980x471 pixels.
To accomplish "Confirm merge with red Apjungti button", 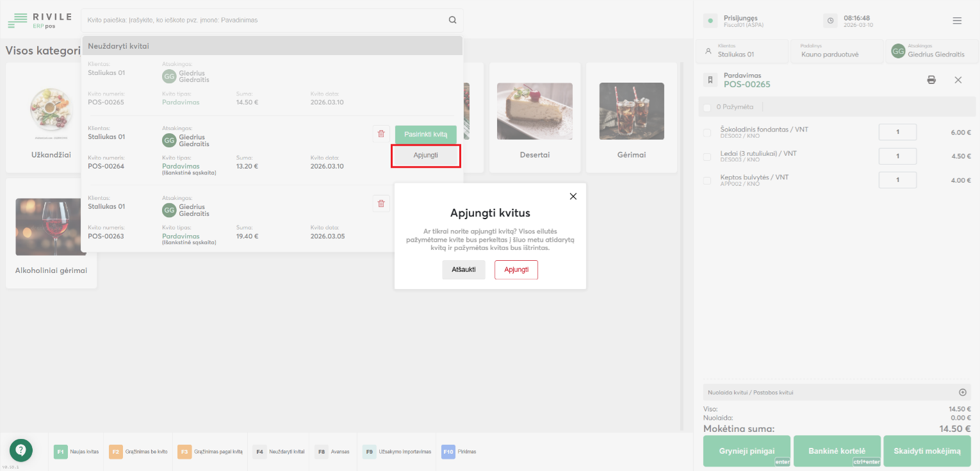I will point(516,270).
